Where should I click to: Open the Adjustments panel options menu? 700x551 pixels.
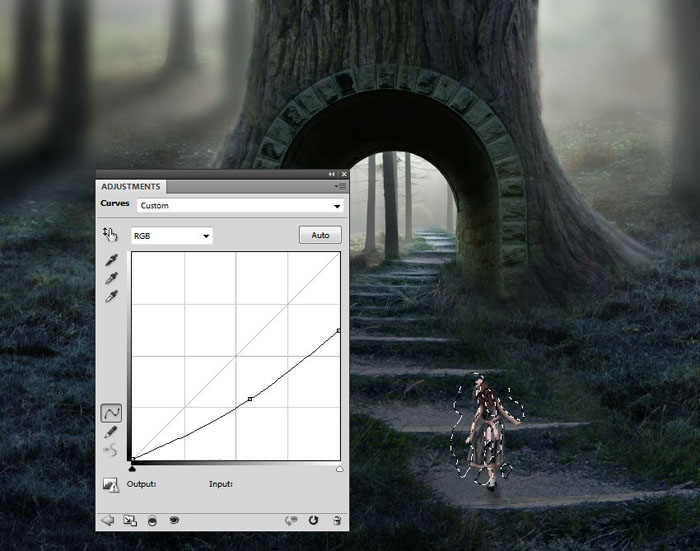click(x=341, y=186)
